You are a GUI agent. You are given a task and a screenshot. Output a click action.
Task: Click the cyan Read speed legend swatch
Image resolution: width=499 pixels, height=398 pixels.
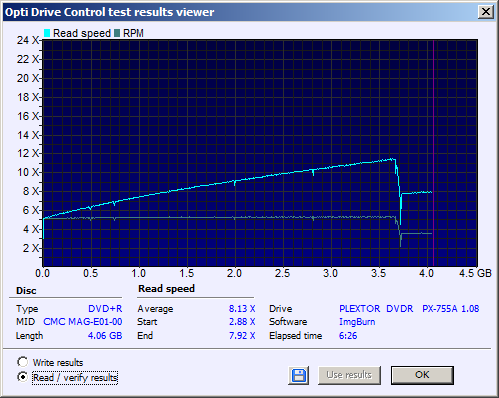[x=47, y=33]
